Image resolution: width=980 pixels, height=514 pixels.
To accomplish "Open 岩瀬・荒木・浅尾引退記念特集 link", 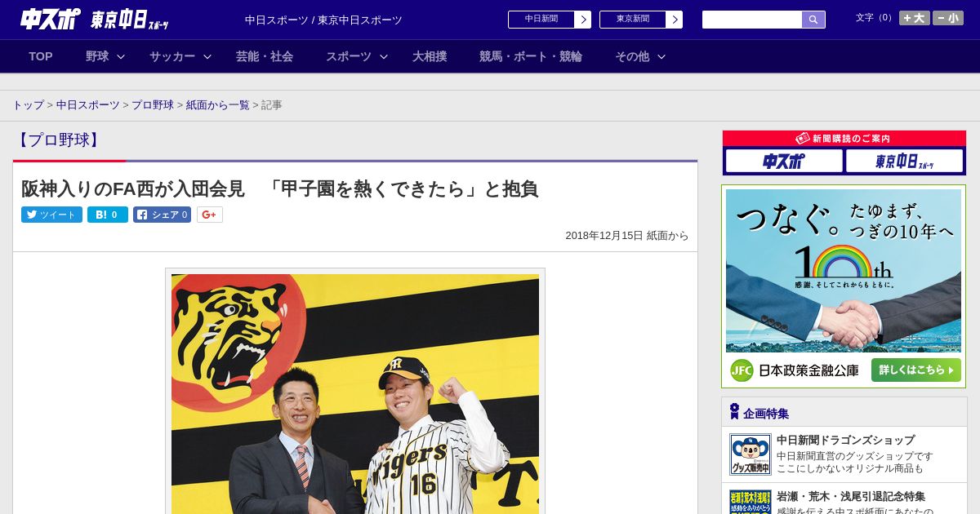I will click(851, 496).
